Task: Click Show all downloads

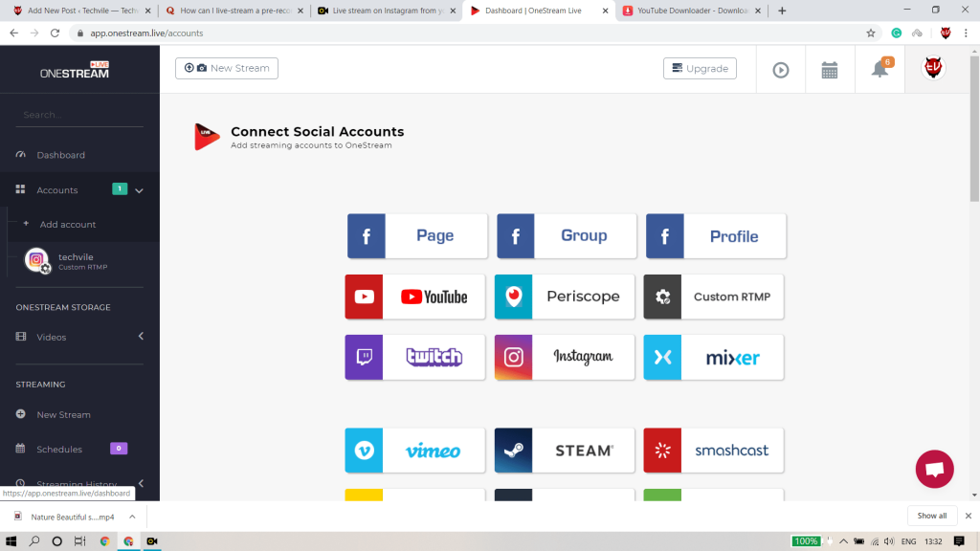Action: pyautogui.click(x=932, y=516)
